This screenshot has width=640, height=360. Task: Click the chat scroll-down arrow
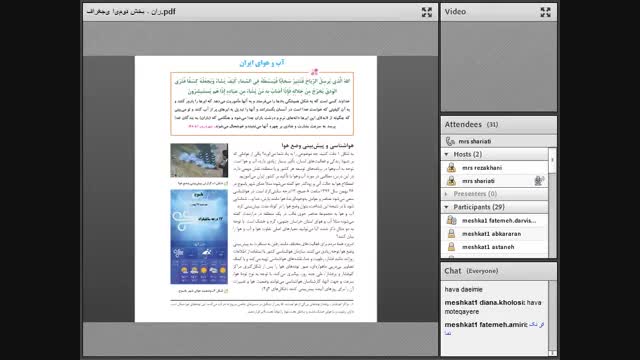coord(552,353)
